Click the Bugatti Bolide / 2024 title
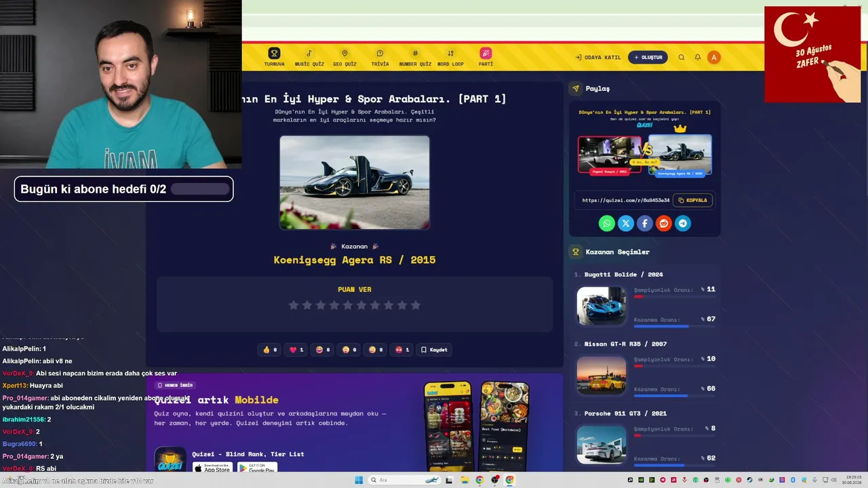 point(623,274)
